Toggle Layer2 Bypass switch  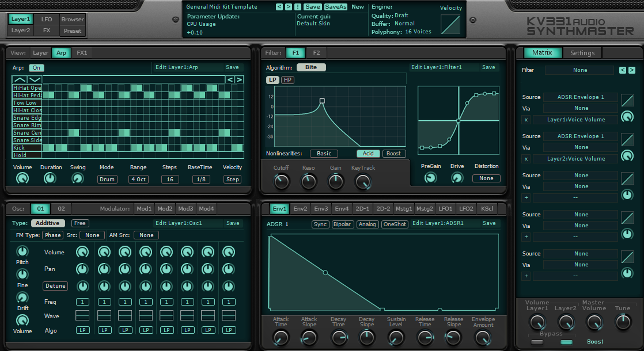tap(566, 342)
